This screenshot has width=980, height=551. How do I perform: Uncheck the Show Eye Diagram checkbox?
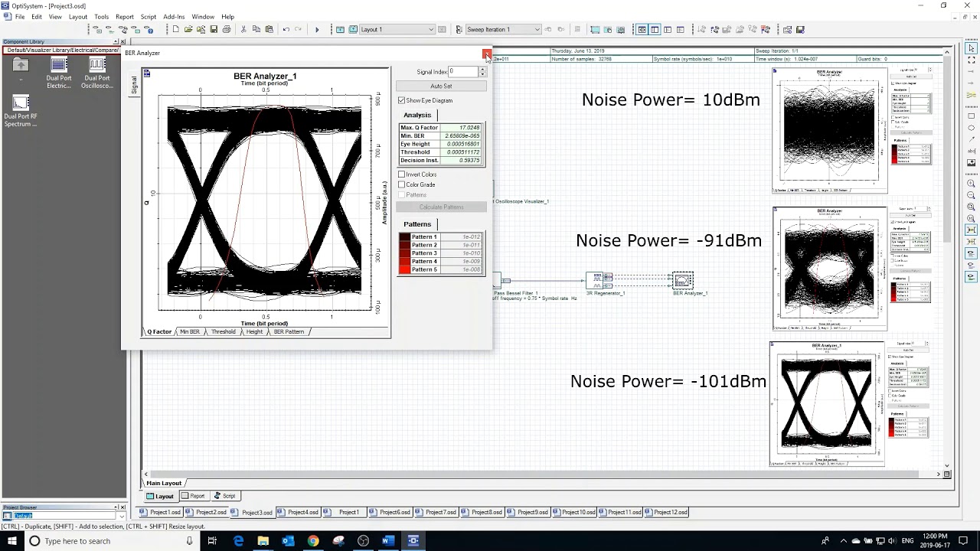[402, 100]
